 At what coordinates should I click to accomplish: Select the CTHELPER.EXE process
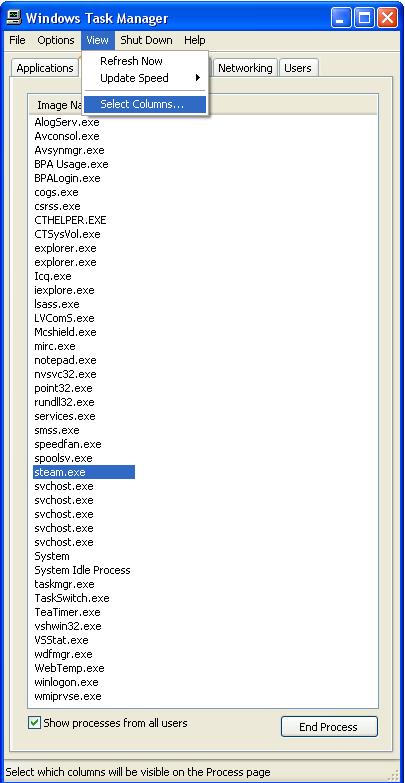(70, 220)
